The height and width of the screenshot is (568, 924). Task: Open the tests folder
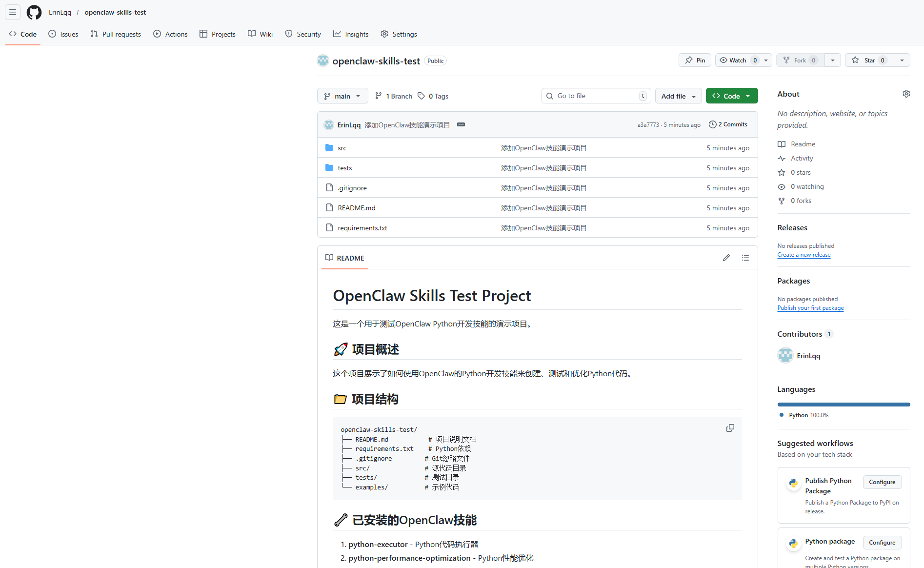pos(344,168)
